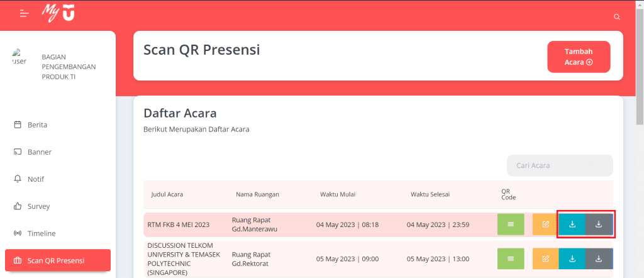
Task: Select Survey from the sidebar
Action: pos(38,206)
